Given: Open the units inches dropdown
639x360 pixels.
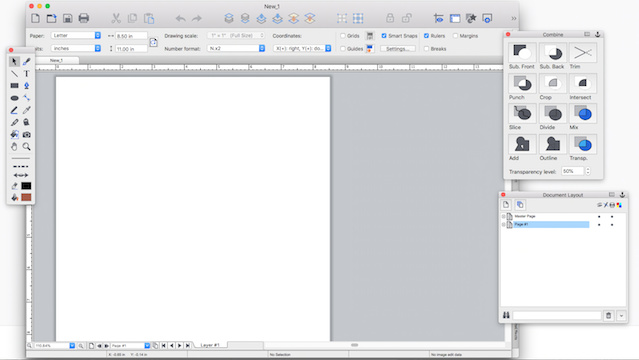Looking at the screenshot, I should coord(76,48).
